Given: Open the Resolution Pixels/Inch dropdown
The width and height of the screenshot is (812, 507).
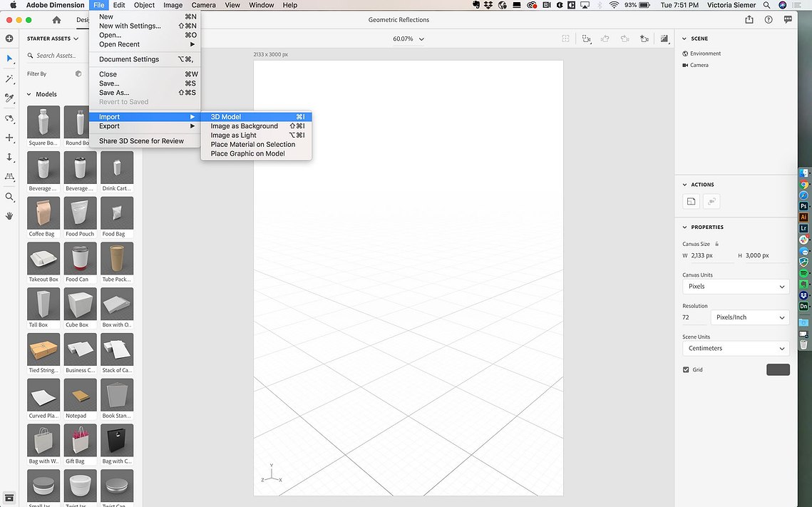Looking at the screenshot, I should (x=750, y=317).
